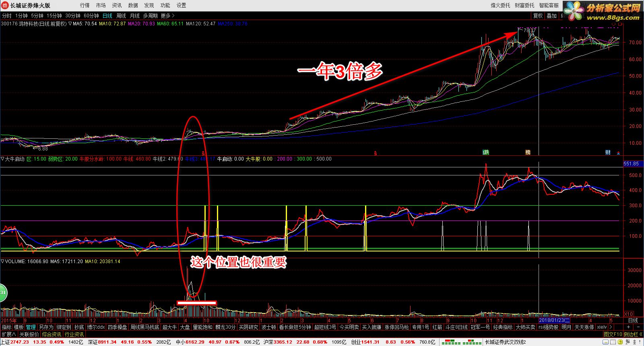This screenshot has height=346, width=644.
Task: Click the 2018/01/23 date marker on timeline
Action: [x=554, y=320]
